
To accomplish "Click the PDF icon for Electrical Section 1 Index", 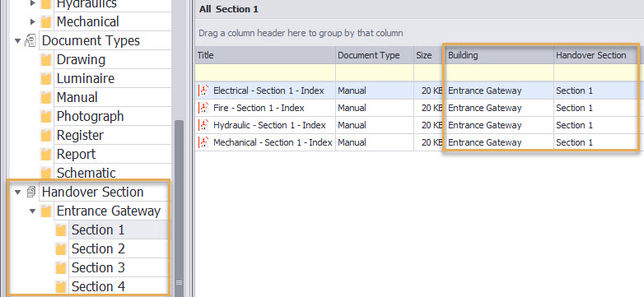I will pos(203,90).
